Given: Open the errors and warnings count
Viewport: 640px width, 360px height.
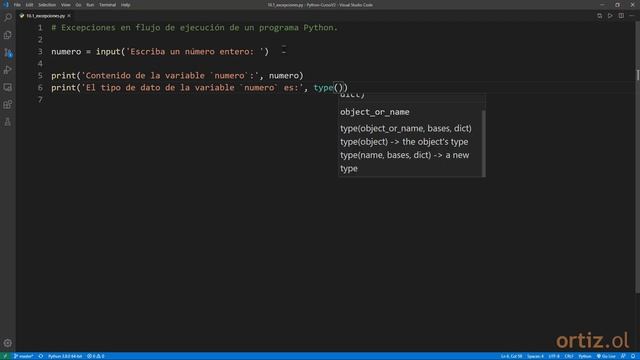Looking at the screenshot, I should tap(96, 356).
